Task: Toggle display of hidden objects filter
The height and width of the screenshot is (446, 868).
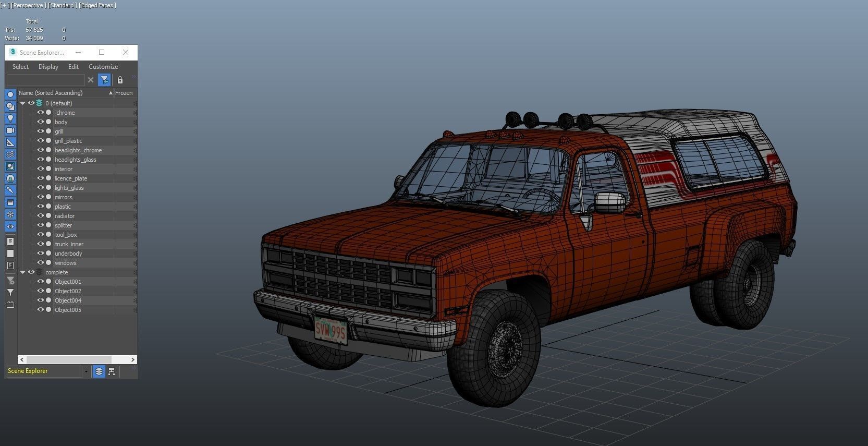Action: click(x=10, y=226)
